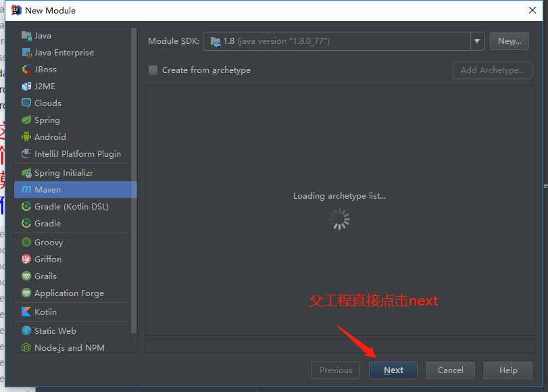Select Java Enterprise module type

75,53
